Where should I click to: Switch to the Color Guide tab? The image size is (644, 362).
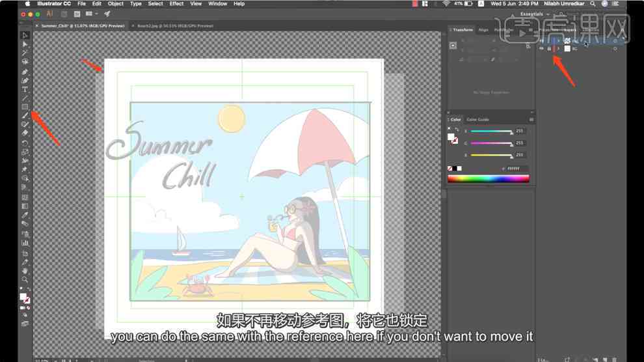[477, 120]
